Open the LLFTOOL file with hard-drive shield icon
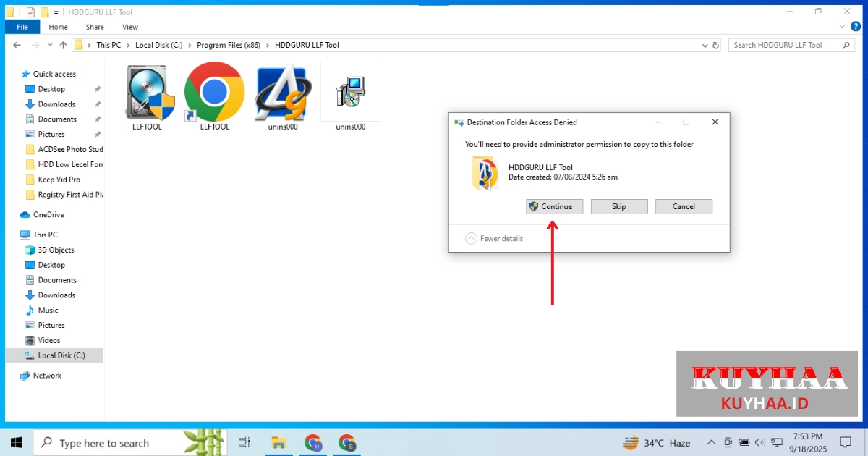Viewport: 868px width, 456px height. [150, 98]
